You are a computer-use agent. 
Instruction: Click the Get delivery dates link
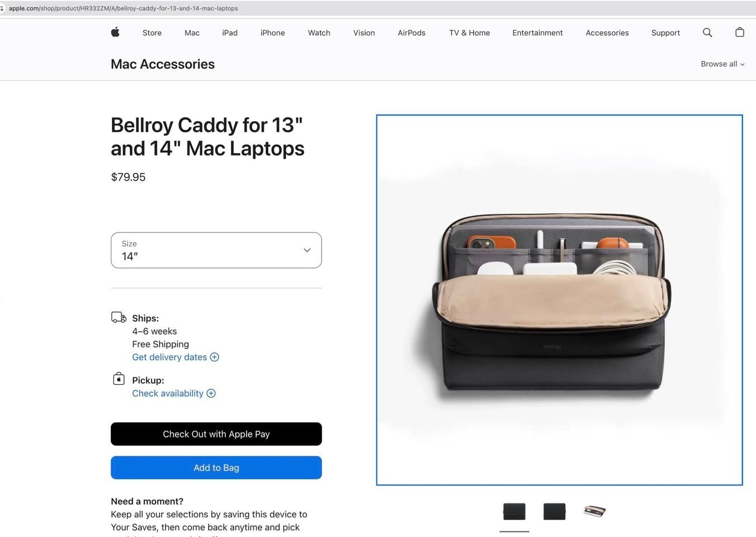[169, 357]
